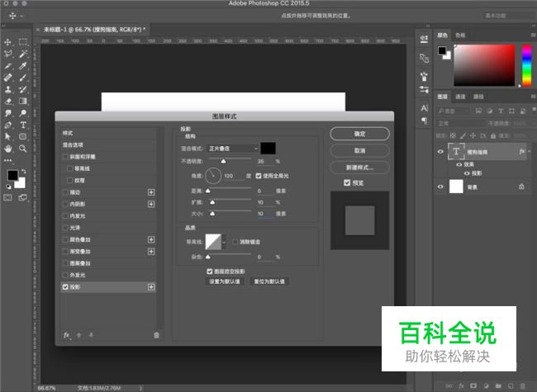
Task: Select the Eraser tool
Action: pos(7,102)
